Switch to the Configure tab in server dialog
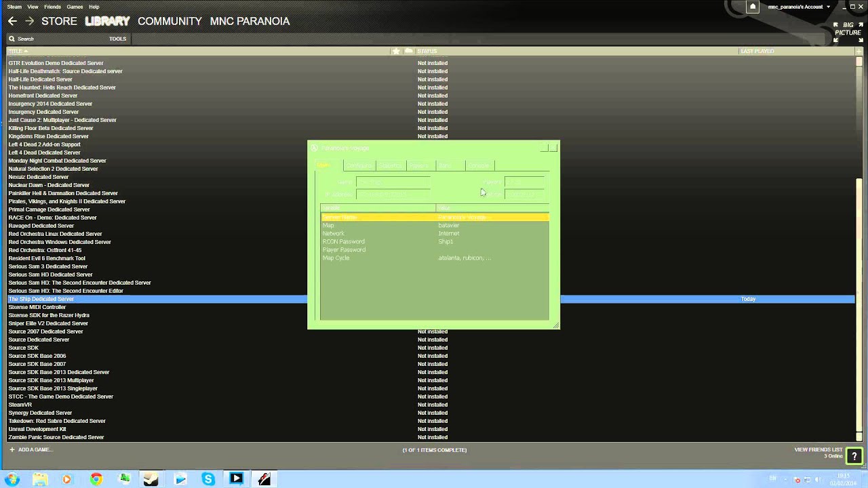868x488 pixels. coord(359,165)
